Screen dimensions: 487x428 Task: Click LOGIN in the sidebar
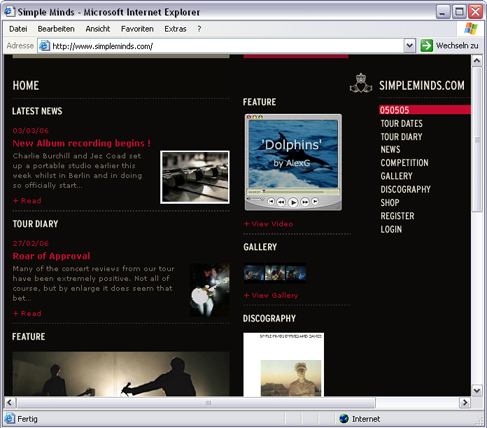(x=391, y=229)
